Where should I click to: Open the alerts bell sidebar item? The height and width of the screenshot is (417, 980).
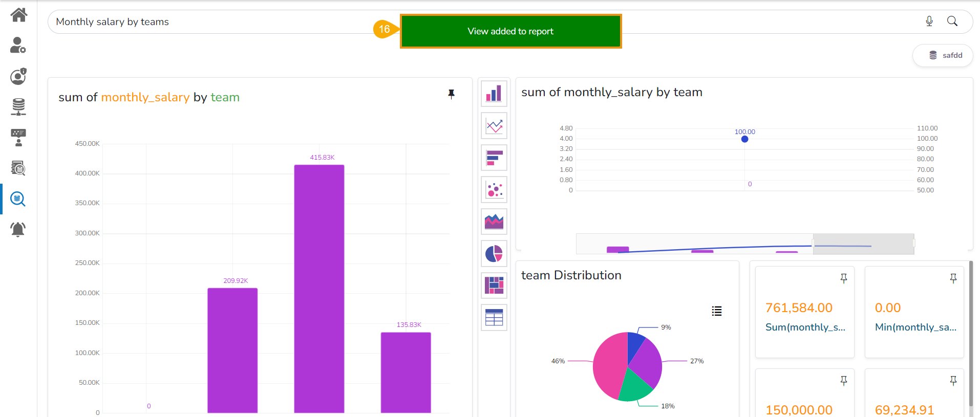pos(18,229)
